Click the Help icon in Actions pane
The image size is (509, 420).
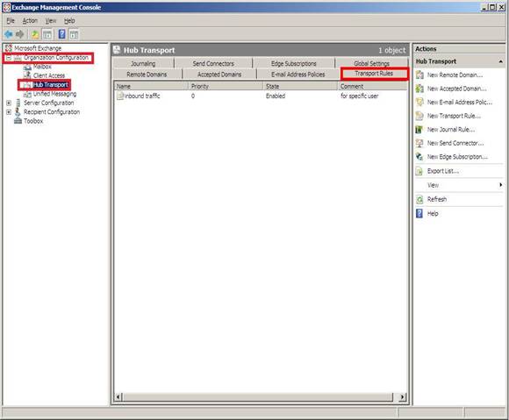coord(419,213)
